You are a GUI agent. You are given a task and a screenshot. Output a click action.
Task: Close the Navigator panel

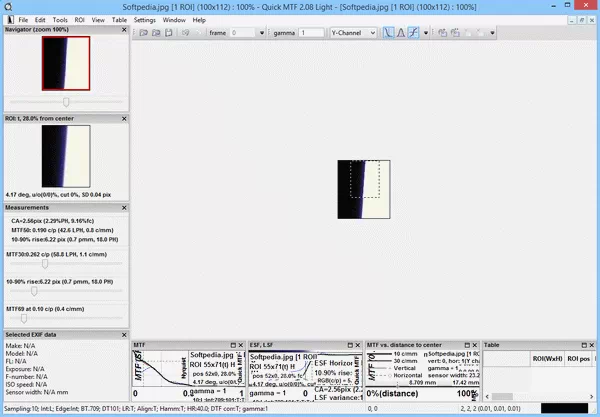124,30
